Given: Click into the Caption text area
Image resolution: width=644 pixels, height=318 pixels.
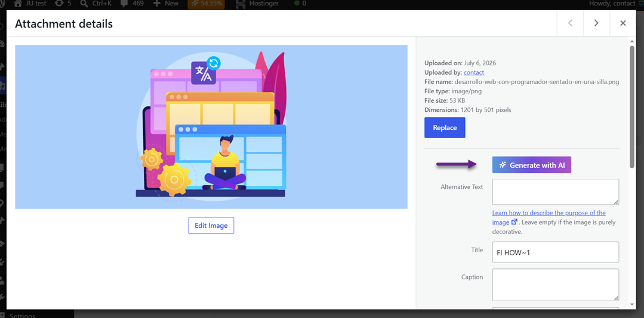Looking at the screenshot, I should 556,285.
